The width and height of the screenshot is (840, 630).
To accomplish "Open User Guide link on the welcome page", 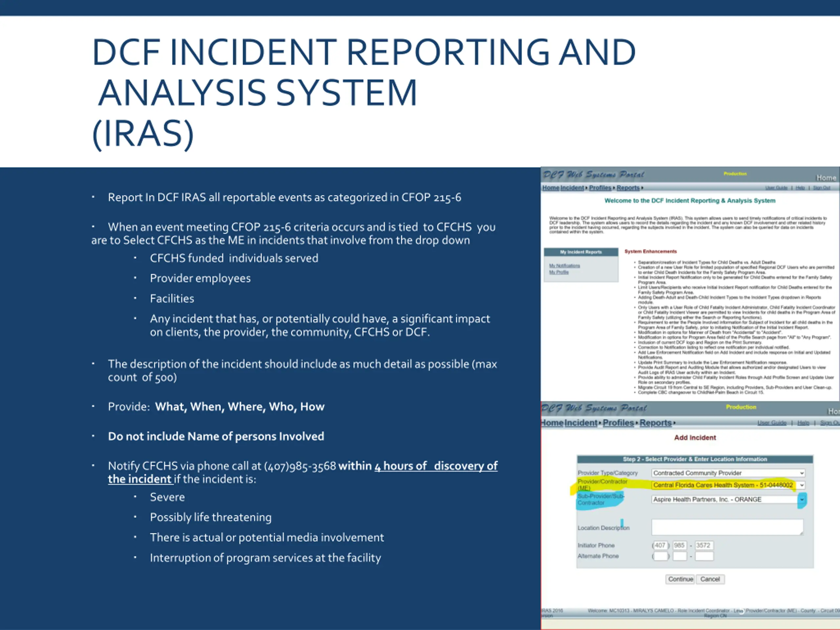I will 776,188.
